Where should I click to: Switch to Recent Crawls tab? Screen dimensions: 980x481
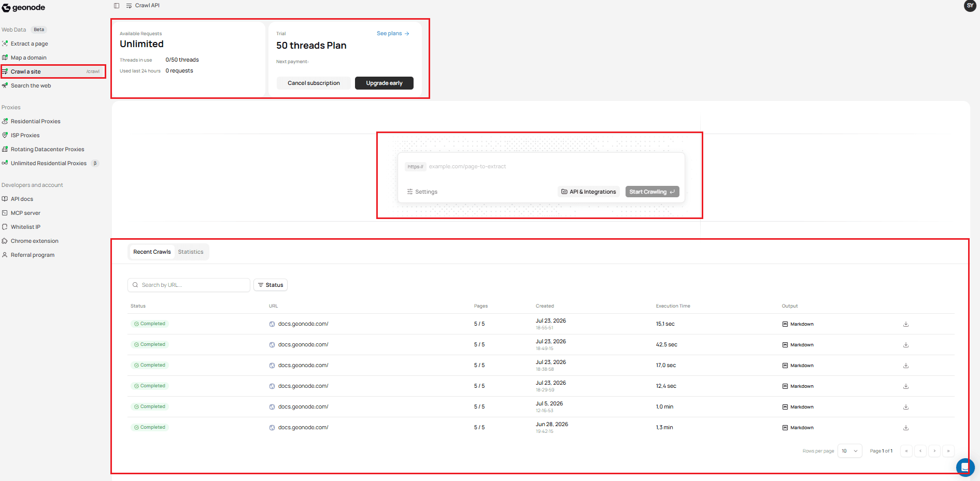(x=152, y=252)
